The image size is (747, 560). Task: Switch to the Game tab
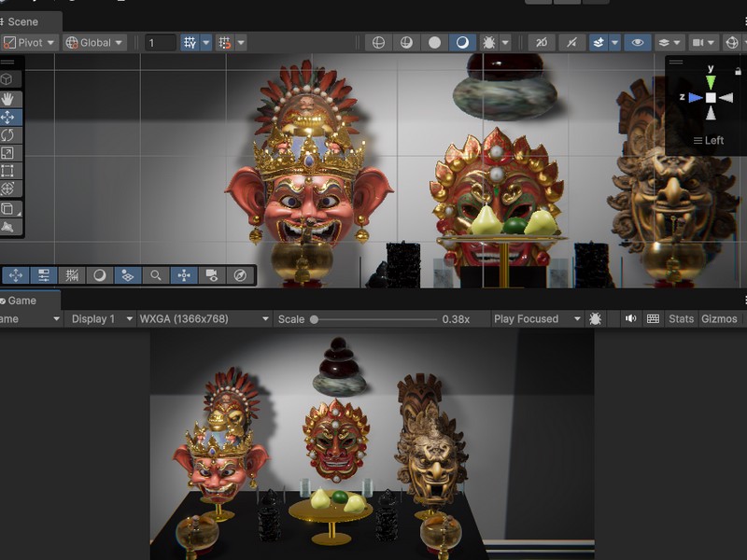point(22,301)
